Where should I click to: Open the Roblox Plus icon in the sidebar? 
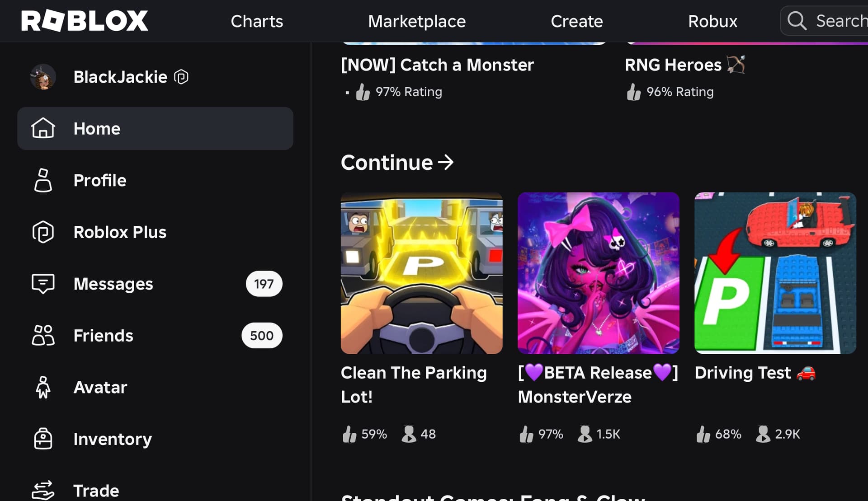pyautogui.click(x=43, y=232)
